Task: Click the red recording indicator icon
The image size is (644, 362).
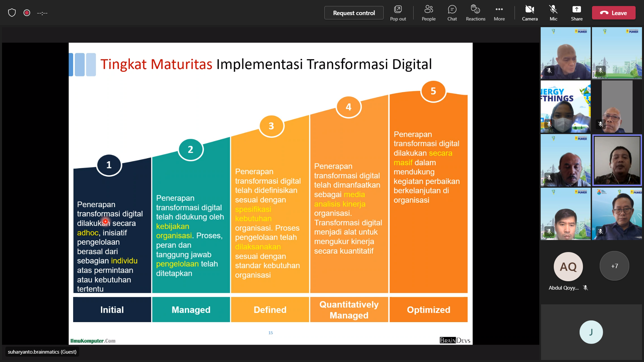Action: (27, 13)
